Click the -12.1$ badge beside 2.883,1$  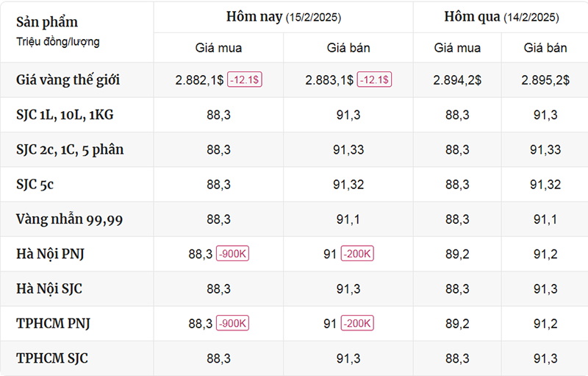(374, 79)
